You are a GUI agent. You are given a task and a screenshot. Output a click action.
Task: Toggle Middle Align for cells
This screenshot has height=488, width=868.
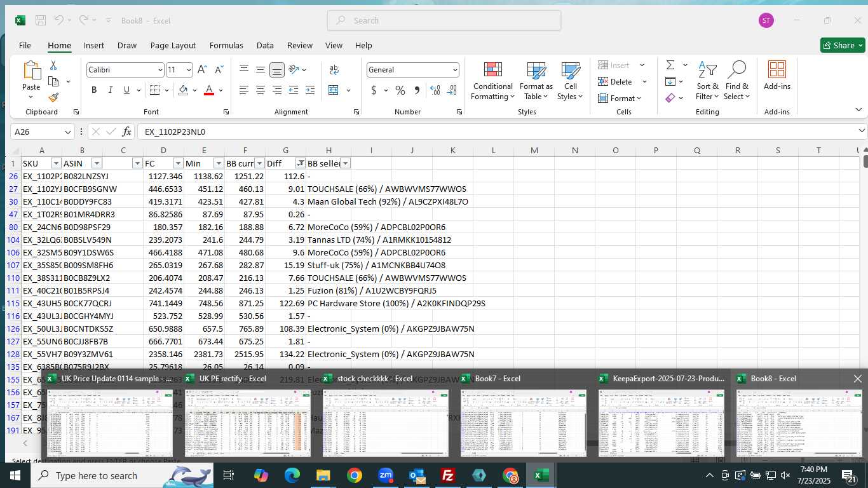pos(261,70)
